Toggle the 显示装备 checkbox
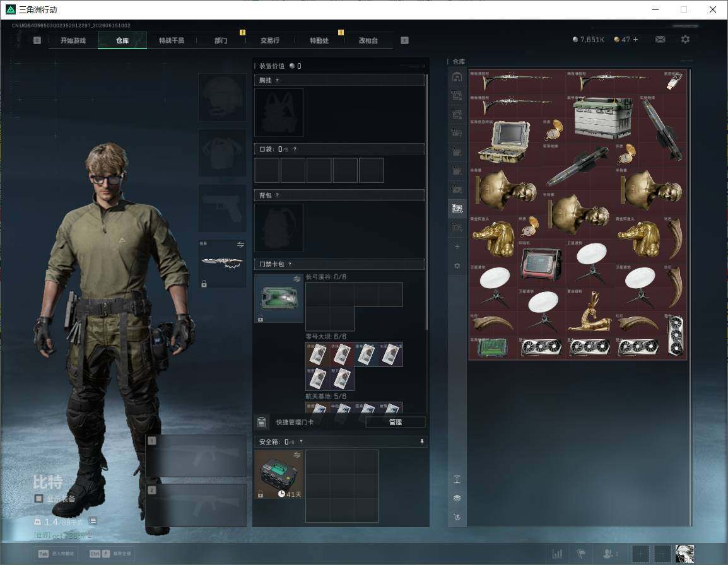Viewport: 728px width, 565px height. 39,499
